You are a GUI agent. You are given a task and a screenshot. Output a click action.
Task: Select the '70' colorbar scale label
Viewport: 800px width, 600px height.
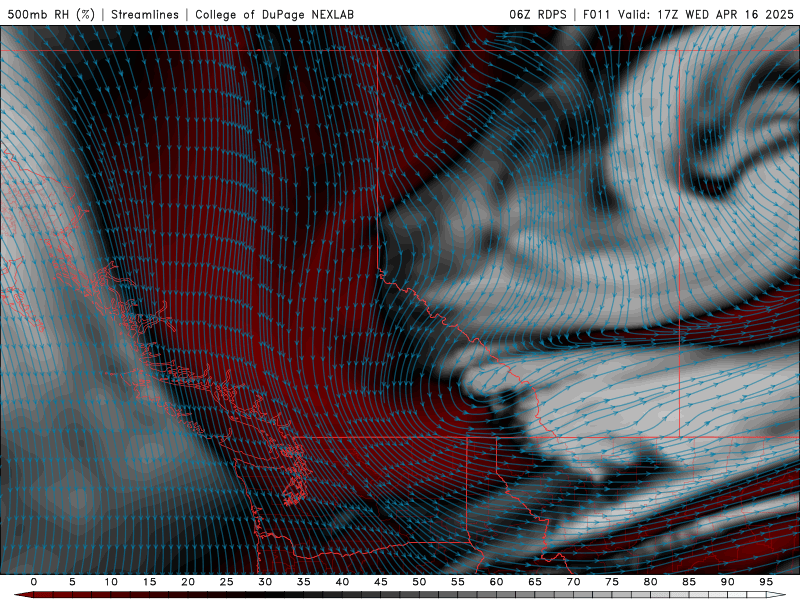point(573,582)
